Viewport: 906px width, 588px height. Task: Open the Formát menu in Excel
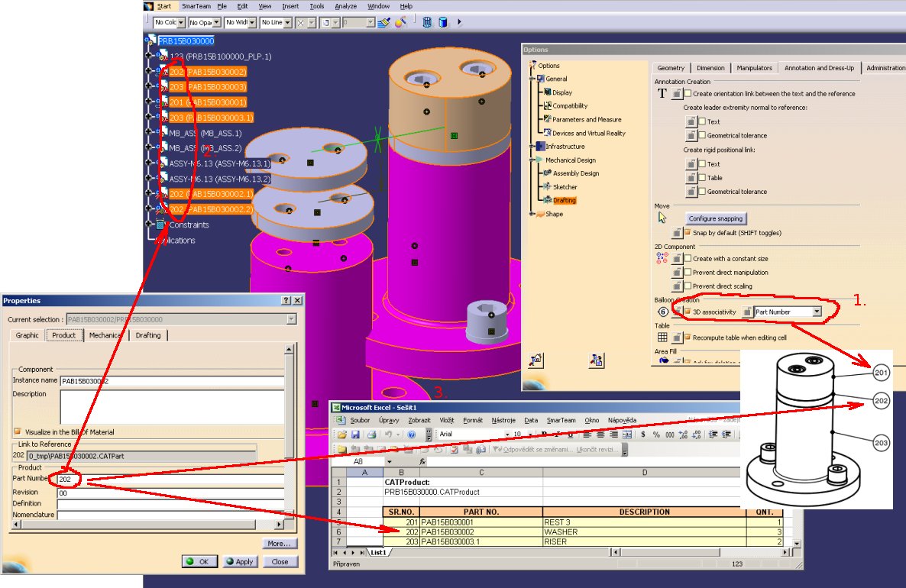click(x=473, y=421)
